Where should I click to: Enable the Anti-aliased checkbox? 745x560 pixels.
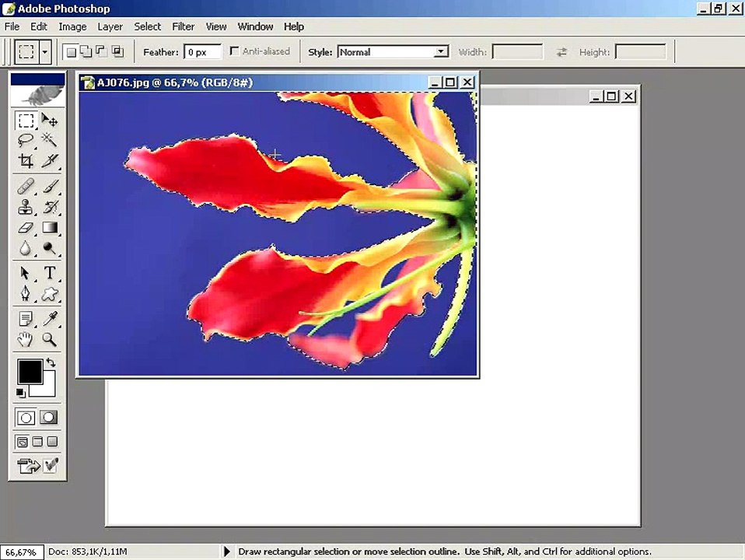point(234,51)
